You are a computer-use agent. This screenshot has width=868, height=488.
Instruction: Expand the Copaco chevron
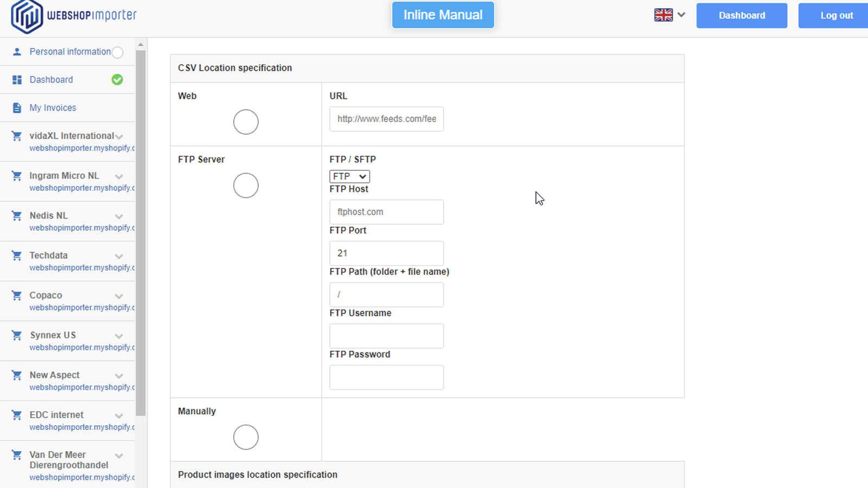(119, 296)
